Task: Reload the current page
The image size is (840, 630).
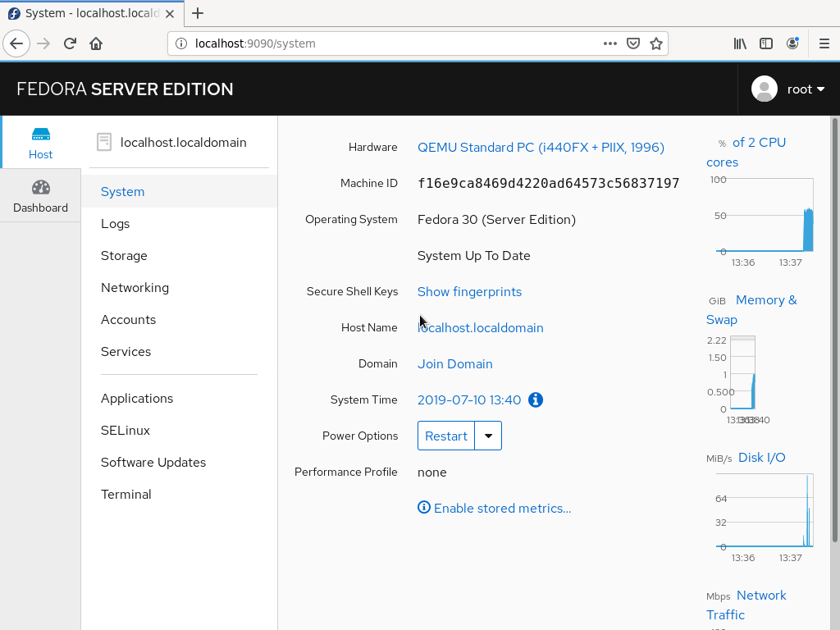Action: click(70, 43)
